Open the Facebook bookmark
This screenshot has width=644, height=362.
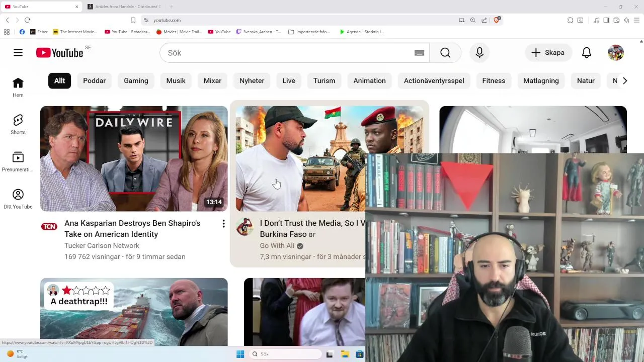22,32
